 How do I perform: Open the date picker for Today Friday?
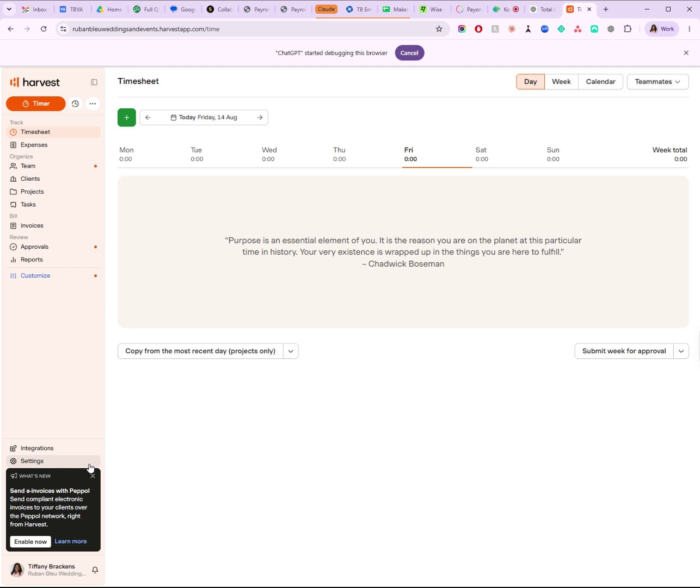[x=204, y=117]
